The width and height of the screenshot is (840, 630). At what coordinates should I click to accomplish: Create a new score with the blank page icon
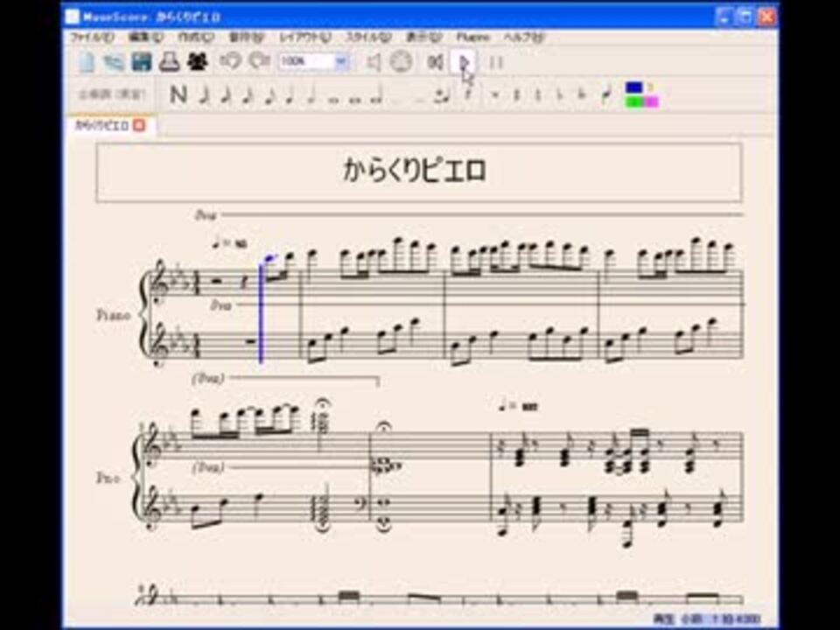click(x=87, y=62)
